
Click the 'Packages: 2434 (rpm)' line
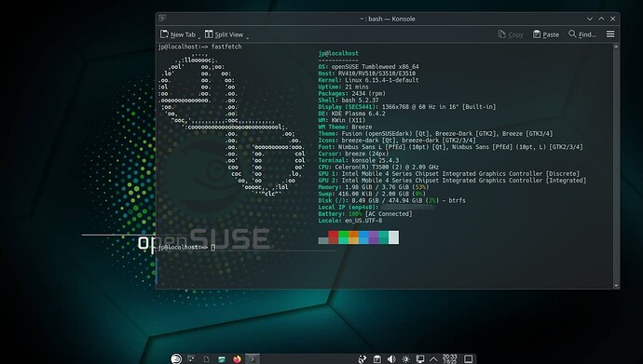(x=352, y=93)
